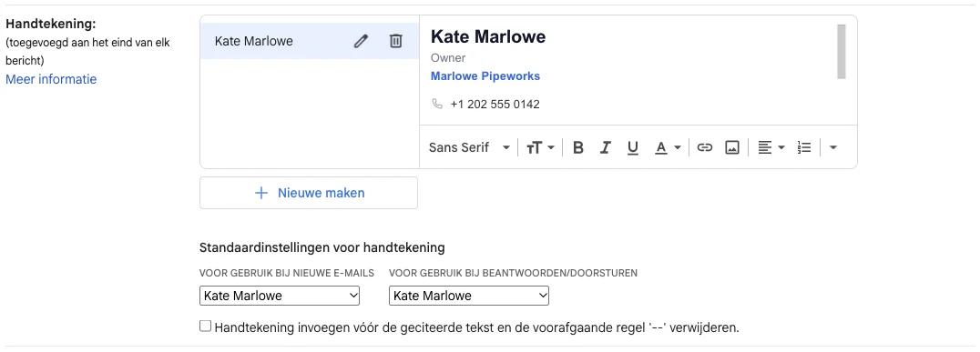Open signature dropdown for beantwoorden/doorsturen
The width and height of the screenshot is (980, 352).
pyautogui.click(x=469, y=296)
